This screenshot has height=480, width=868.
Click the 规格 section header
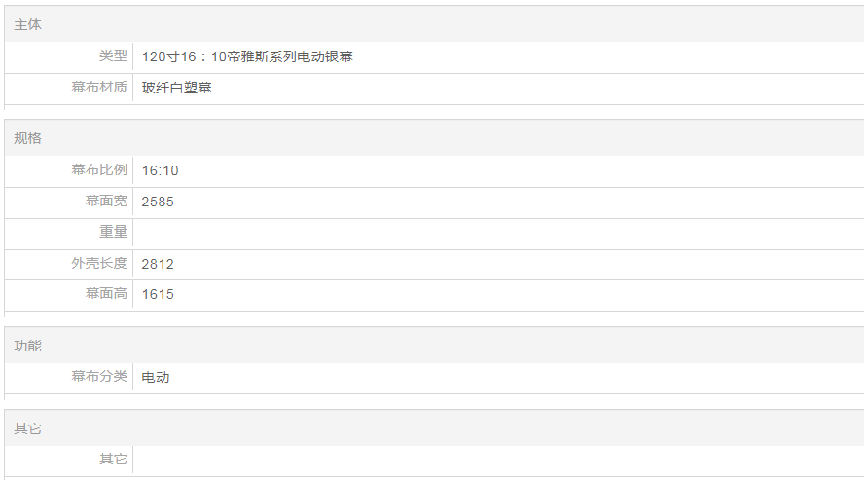(x=28, y=138)
